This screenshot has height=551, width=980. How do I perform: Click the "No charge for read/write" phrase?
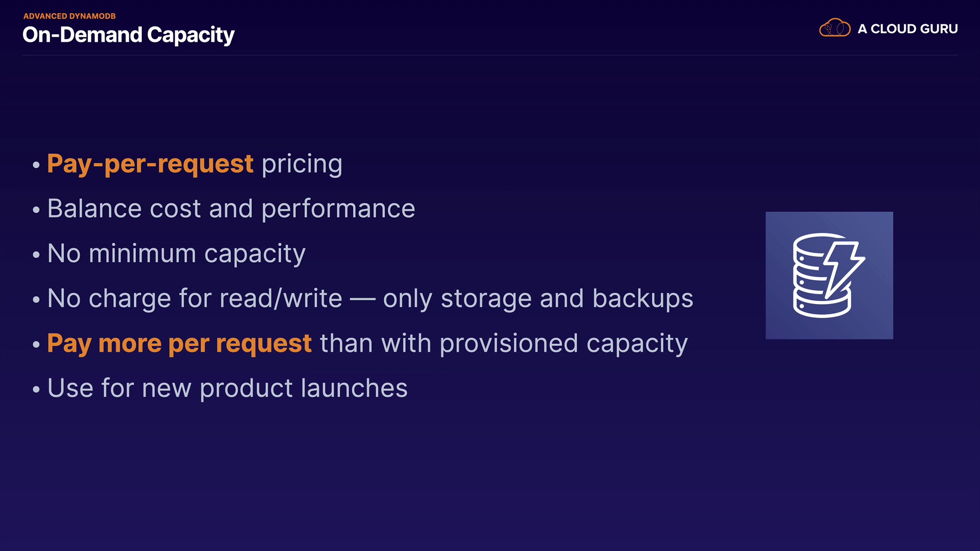(x=194, y=298)
